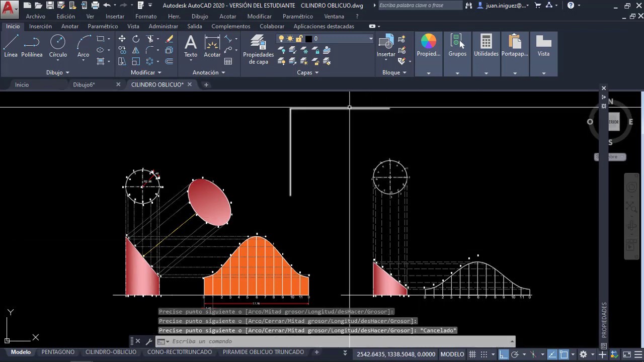
Task: Toggle isometric drafting in status bar
Action: (x=533, y=354)
